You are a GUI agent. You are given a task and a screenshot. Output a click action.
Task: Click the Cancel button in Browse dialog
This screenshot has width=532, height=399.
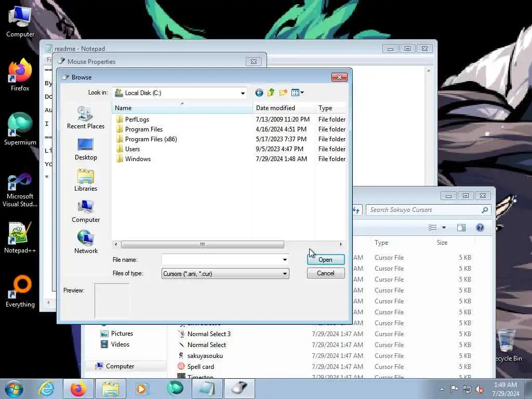[326, 273]
